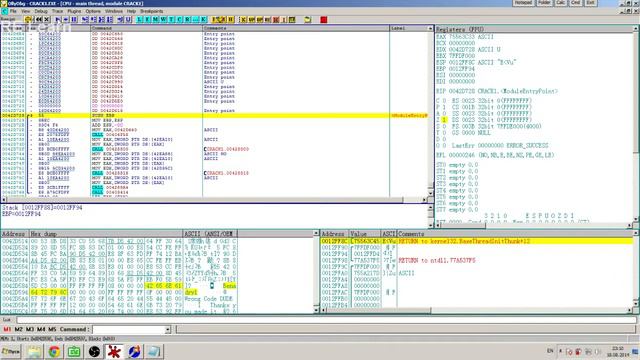Select the EIP register line
The height and width of the screenshot is (360, 640).
click(x=497, y=91)
